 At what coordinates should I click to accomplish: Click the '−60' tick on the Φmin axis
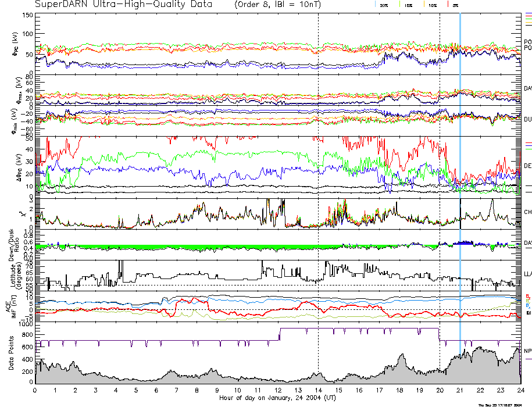(27, 129)
